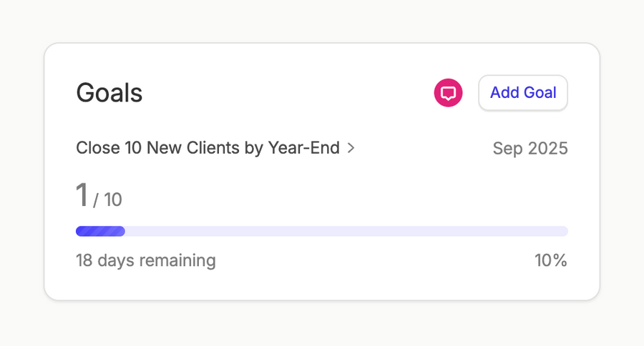Click the word "remaining" under progress bar
644x346 pixels.
pos(177,260)
